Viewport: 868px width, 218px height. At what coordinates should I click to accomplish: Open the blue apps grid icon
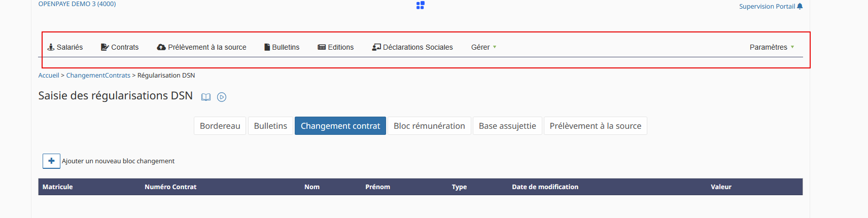(x=420, y=5)
